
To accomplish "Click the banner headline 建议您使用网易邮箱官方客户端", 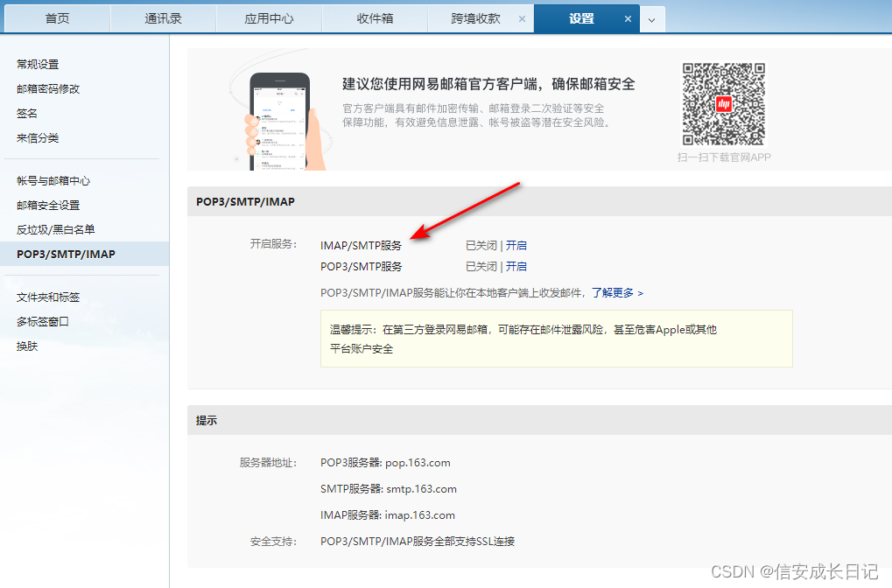I will pos(488,84).
